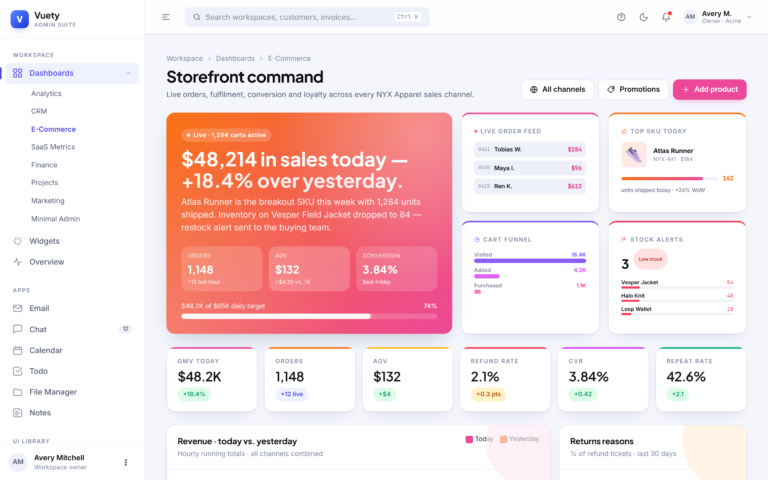Viewport: 768px width, 480px height.
Task: Select Tobias W. order row
Action: click(530, 149)
